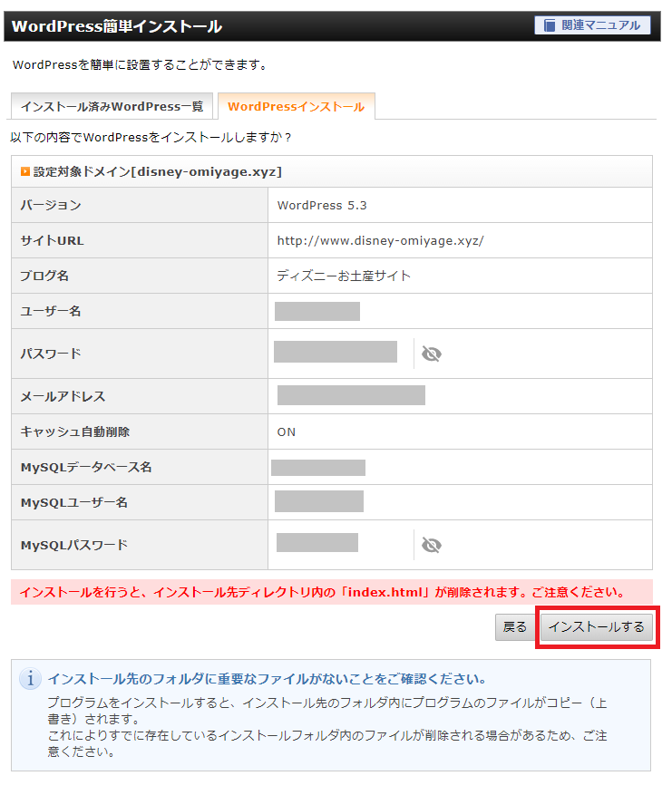
Task: Click the インストールする button
Action: [597, 627]
